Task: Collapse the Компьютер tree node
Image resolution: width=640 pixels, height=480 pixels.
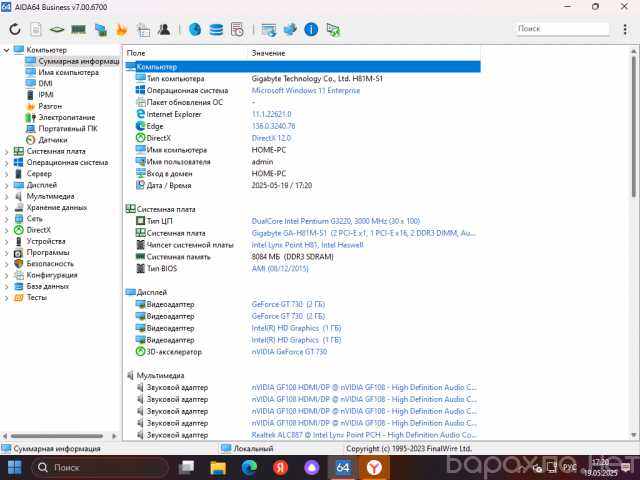Action: click(6, 50)
